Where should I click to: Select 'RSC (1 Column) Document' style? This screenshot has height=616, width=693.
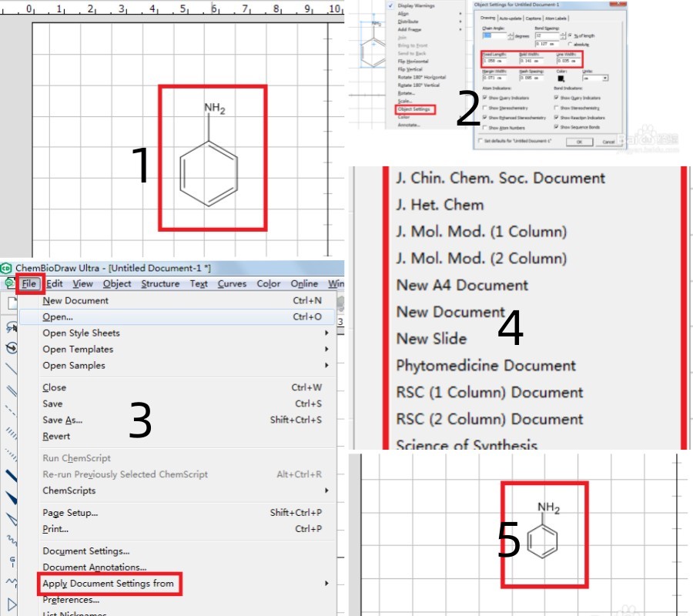pos(490,393)
